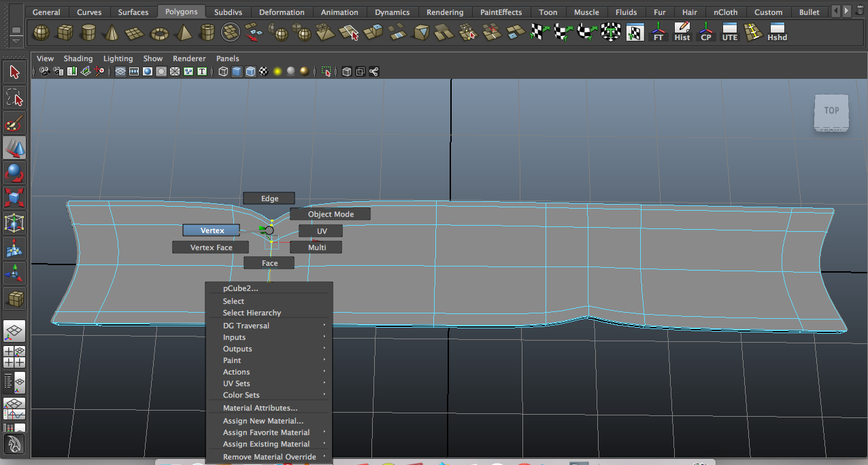Select the arrow Select Tool in the toolbox
This screenshot has height=465, width=868.
(x=14, y=71)
